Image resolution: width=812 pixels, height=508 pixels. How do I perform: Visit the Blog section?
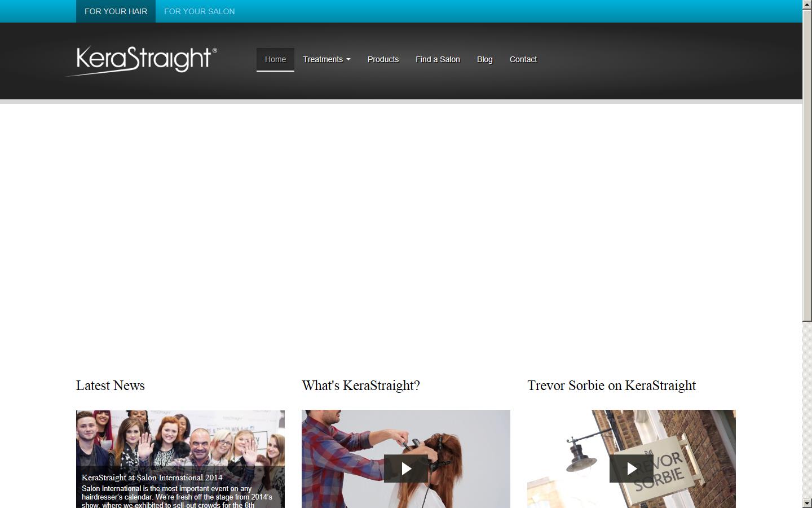(x=484, y=59)
